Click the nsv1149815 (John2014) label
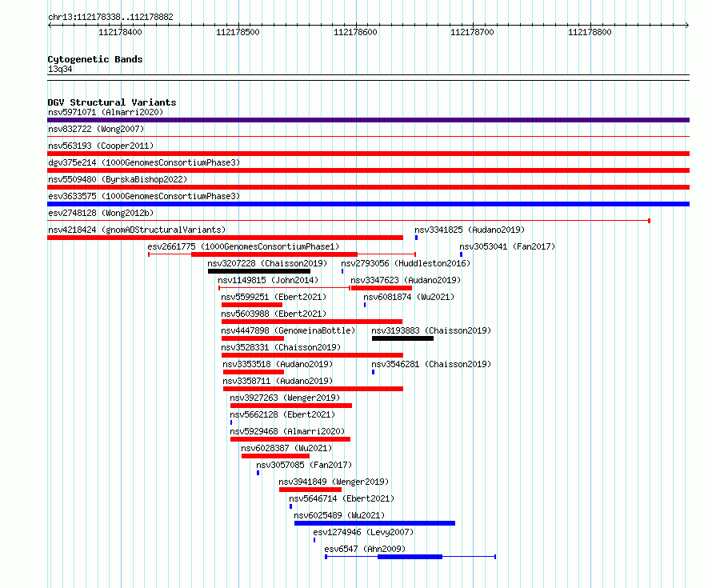The image size is (712, 588). click(x=268, y=280)
